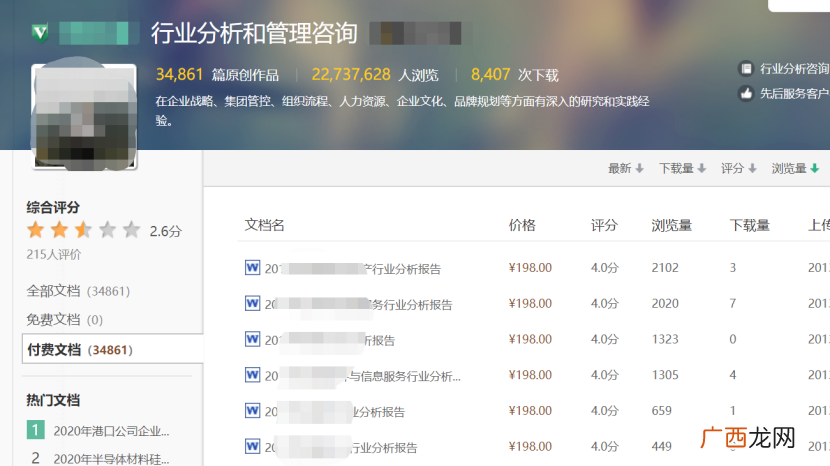Select 付费文档 (34861) in sidebar
830x466 pixels.
pyautogui.click(x=112, y=349)
